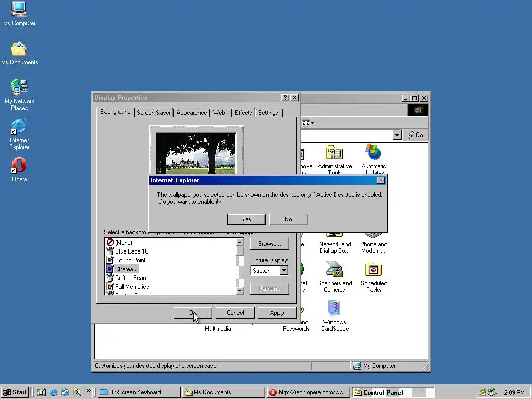This screenshot has width=532, height=399.
Task: Click the search quick launch icon
Action: [77, 392]
